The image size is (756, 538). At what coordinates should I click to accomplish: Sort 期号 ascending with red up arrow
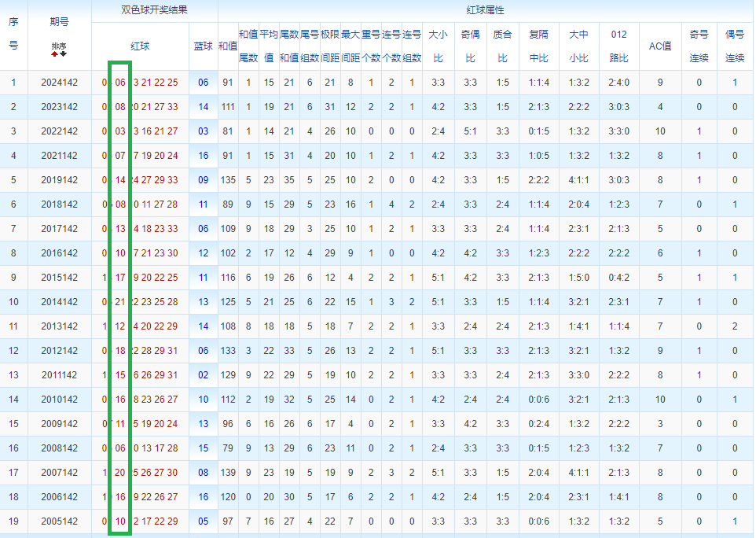(x=54, y=54)
